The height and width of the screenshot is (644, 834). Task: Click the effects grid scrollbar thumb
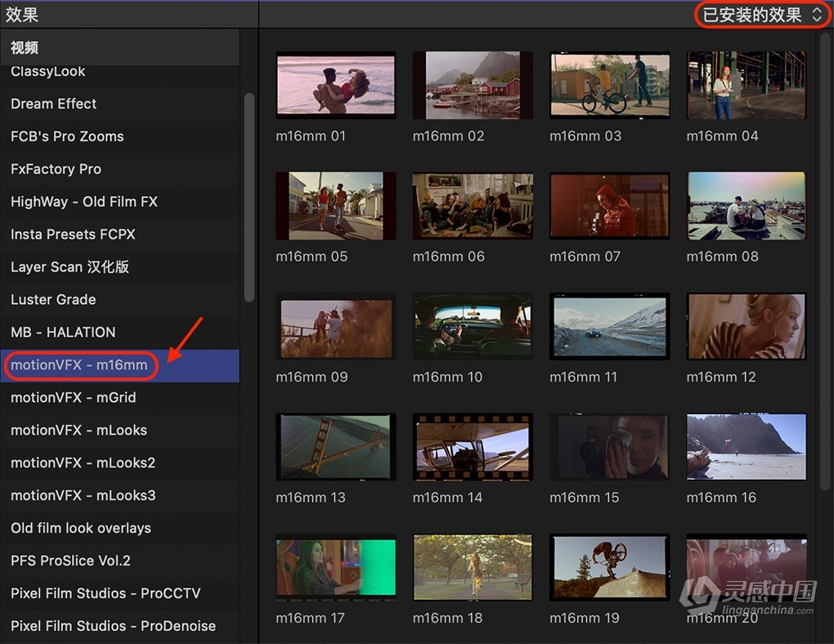[825, 261]
